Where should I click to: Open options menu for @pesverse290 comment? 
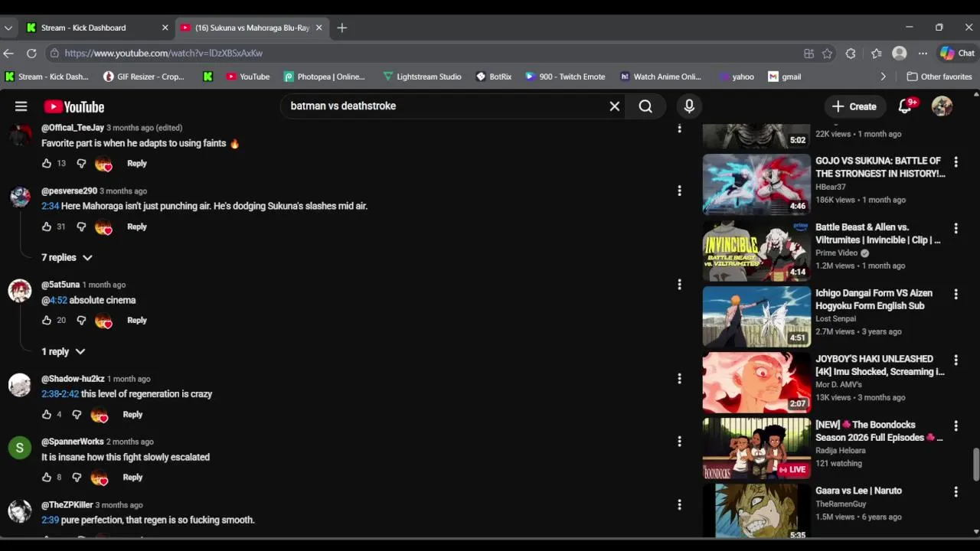click(679, 191)
